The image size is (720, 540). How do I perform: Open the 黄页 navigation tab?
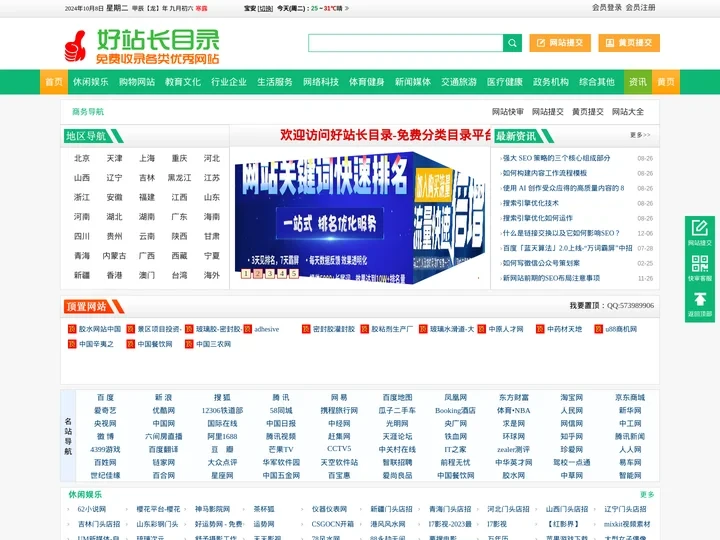point(665,82)
